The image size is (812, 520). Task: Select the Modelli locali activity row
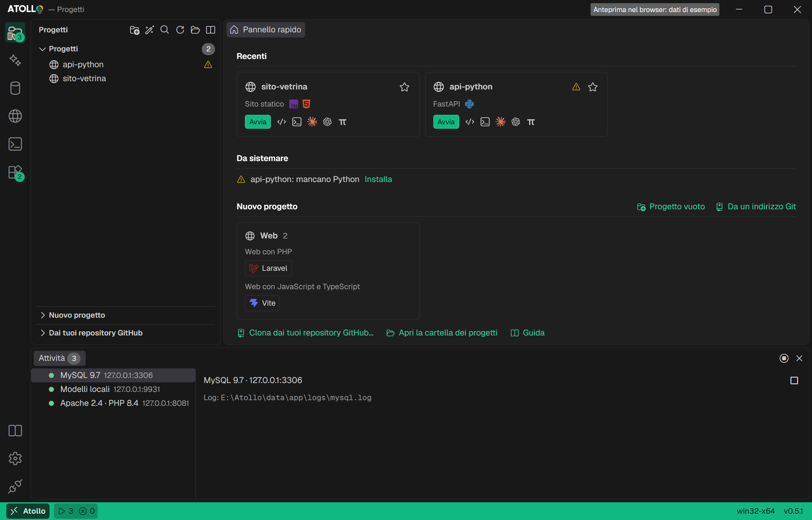click(x=114, y=389)
